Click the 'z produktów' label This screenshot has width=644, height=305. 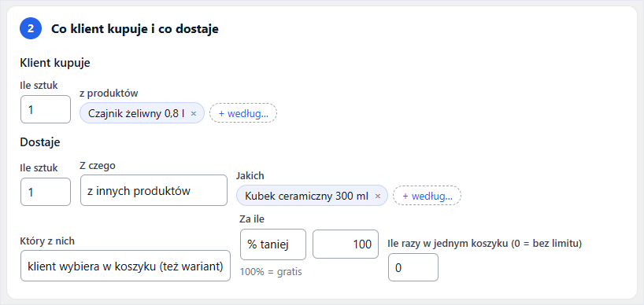tap(109, 93)
